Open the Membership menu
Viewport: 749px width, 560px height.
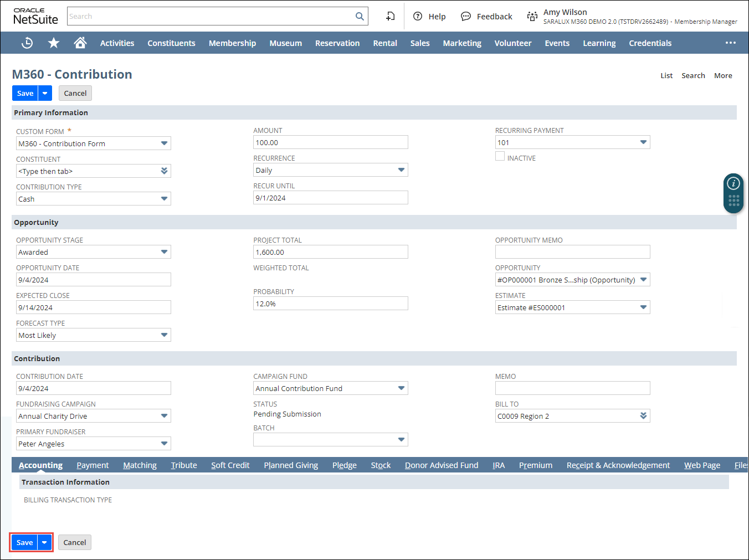(232, 43)
